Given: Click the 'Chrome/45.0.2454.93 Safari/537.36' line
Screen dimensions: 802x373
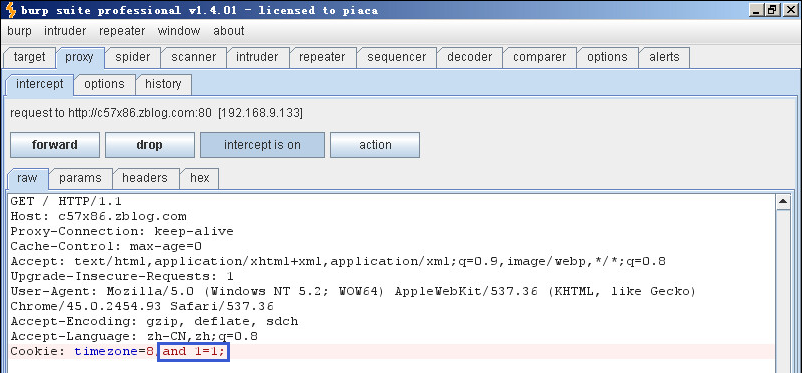Looking at the screenshot, I should click(142, 306).
